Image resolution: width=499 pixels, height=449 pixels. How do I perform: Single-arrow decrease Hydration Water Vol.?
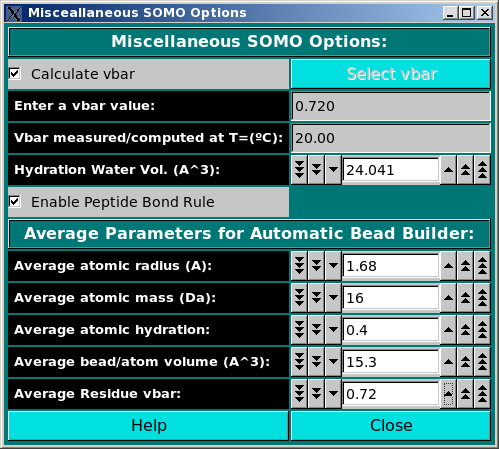[x=333, y=170]
